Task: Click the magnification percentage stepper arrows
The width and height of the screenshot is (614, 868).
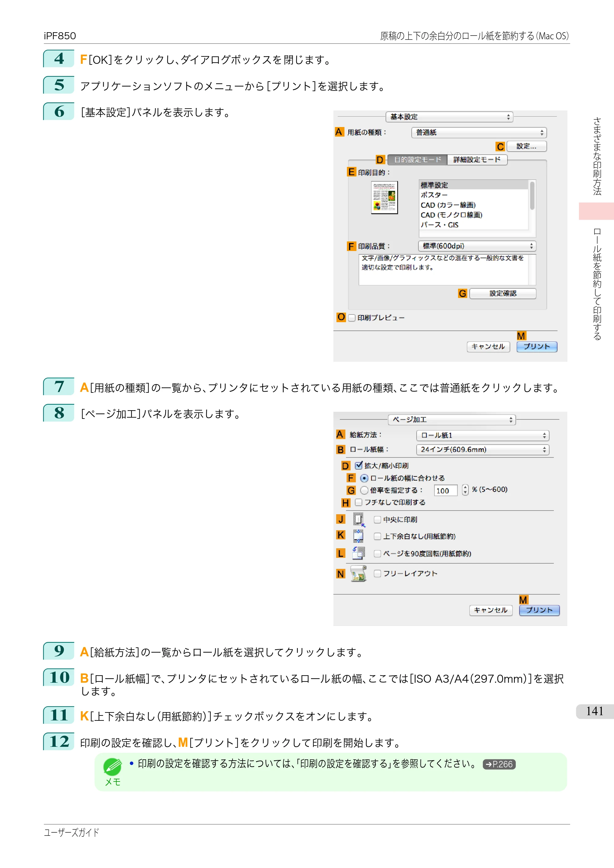Action: [465, 490]
